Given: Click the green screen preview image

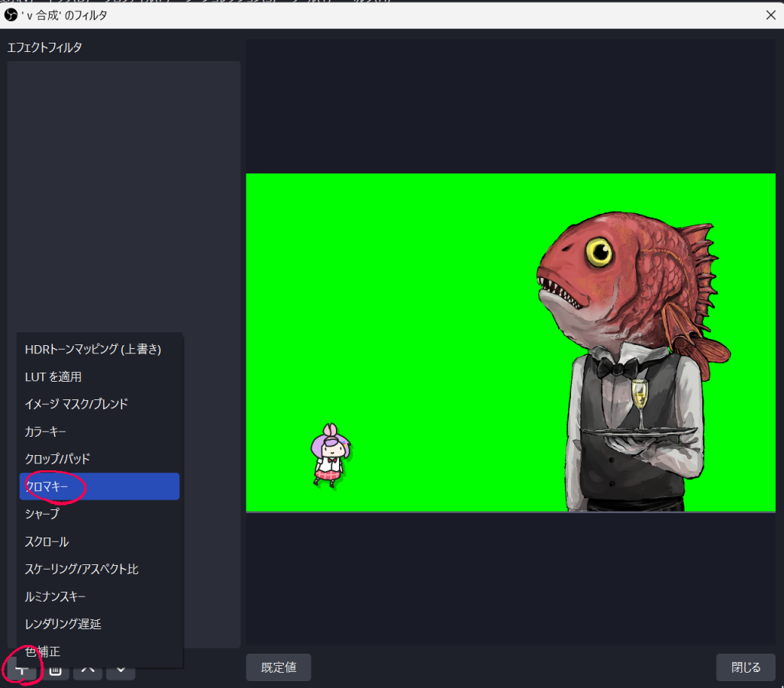Looking at the screenshot, I should [511, 343].
